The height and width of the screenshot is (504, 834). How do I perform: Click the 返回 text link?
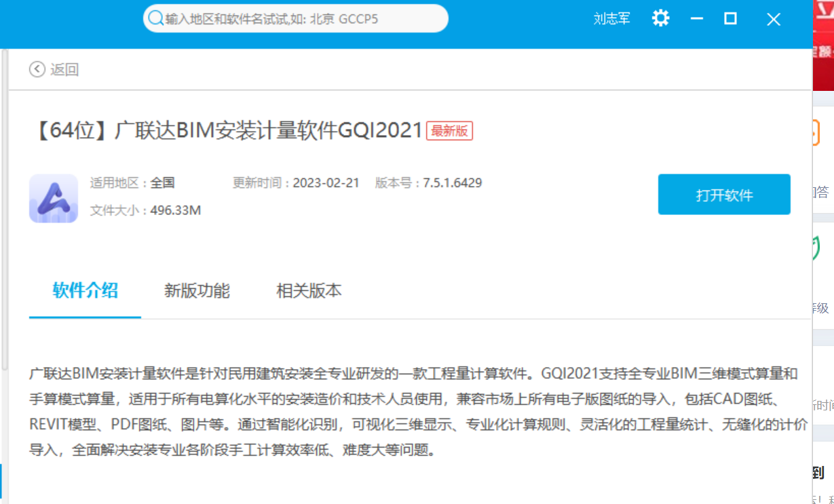64,69
